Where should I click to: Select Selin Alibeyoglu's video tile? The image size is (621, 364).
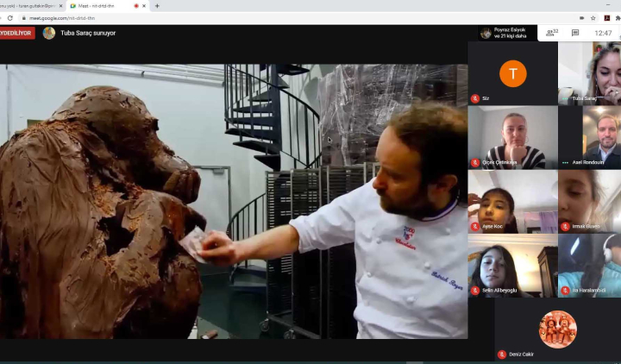513,266
